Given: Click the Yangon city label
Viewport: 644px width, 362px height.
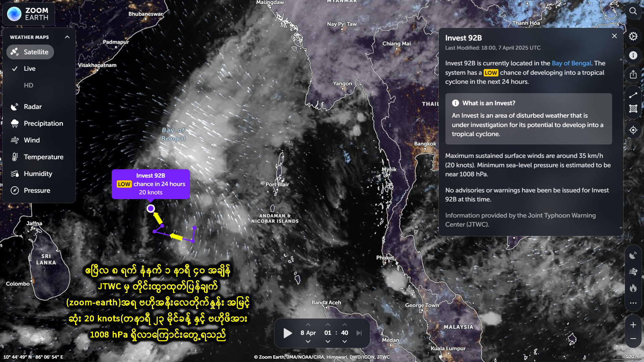Looking at the screenshot, I should (342, 83).
